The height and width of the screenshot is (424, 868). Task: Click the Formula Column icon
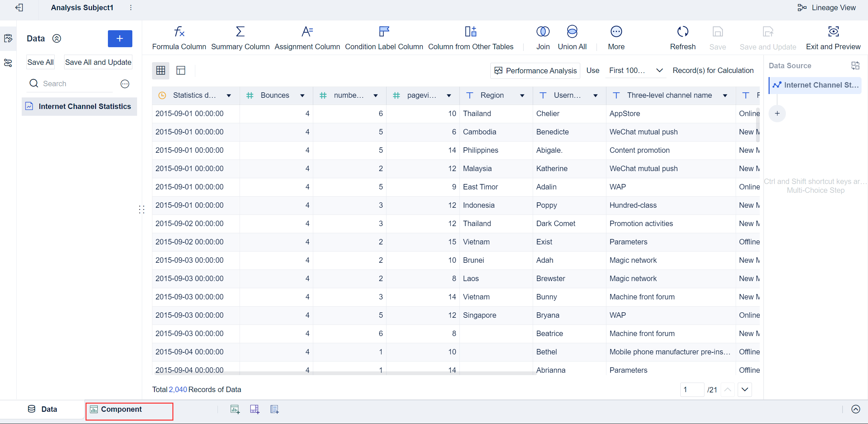tap(179, 32)
